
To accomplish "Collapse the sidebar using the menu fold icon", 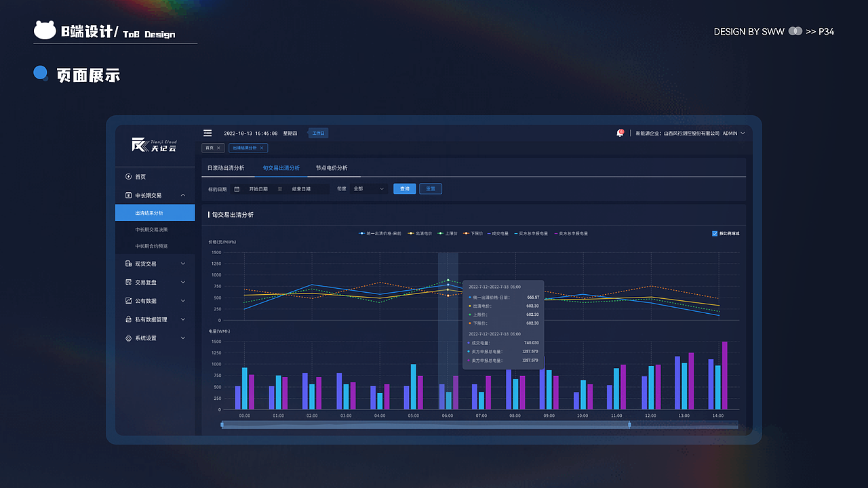I will pyautogui.click(x=208, y=133).
